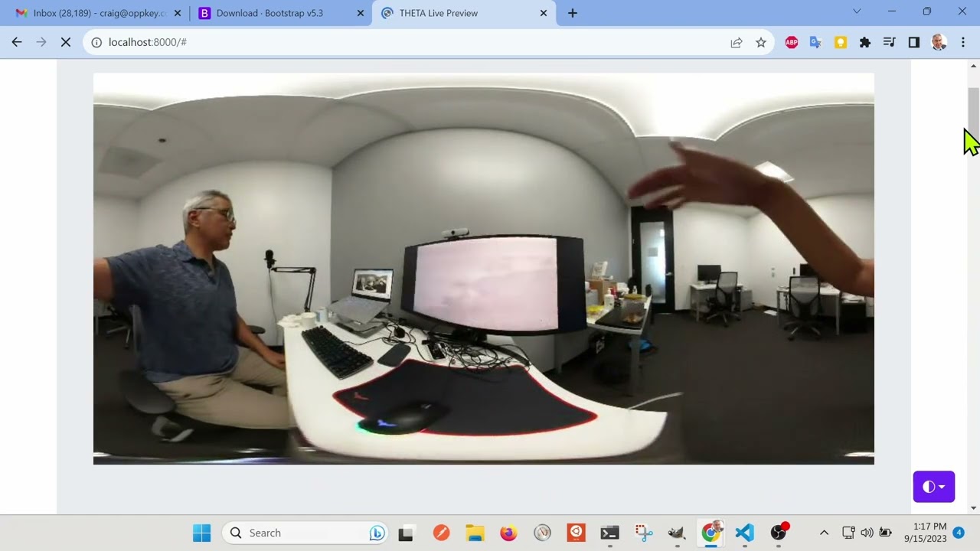The width and height of the screenshot is (980, 551).
Task: Open the Extensions puzzle menu
Action: [x=865, y=43]
